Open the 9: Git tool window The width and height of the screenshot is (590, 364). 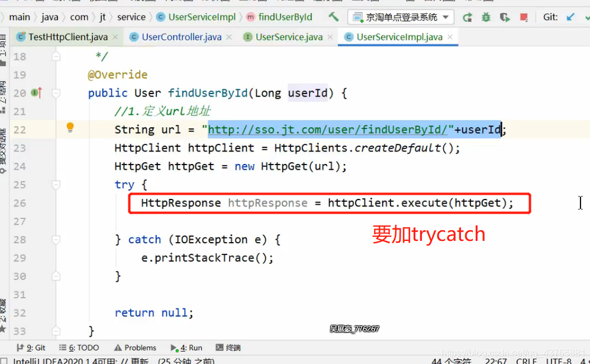click(31, 347)
